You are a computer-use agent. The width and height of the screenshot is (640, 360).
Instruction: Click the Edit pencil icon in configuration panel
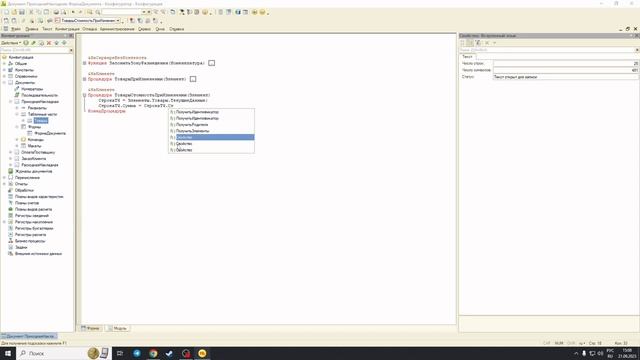(x=33, y=43)
